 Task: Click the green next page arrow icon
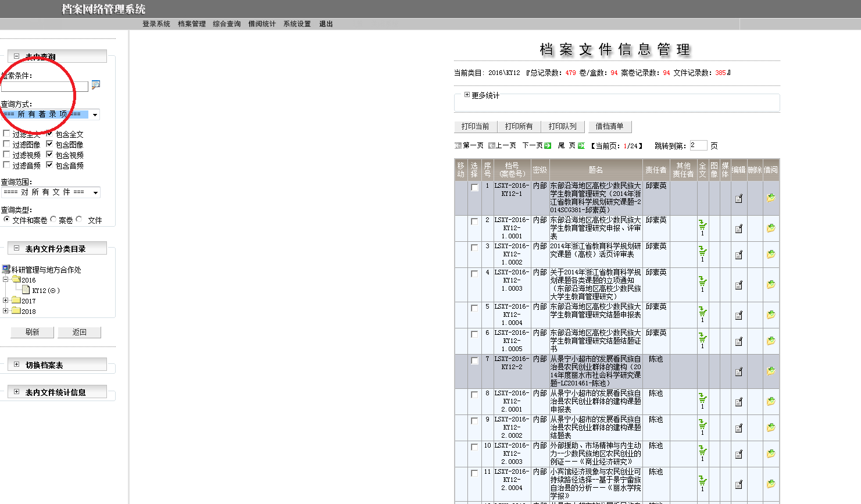(x=548, y=146)
